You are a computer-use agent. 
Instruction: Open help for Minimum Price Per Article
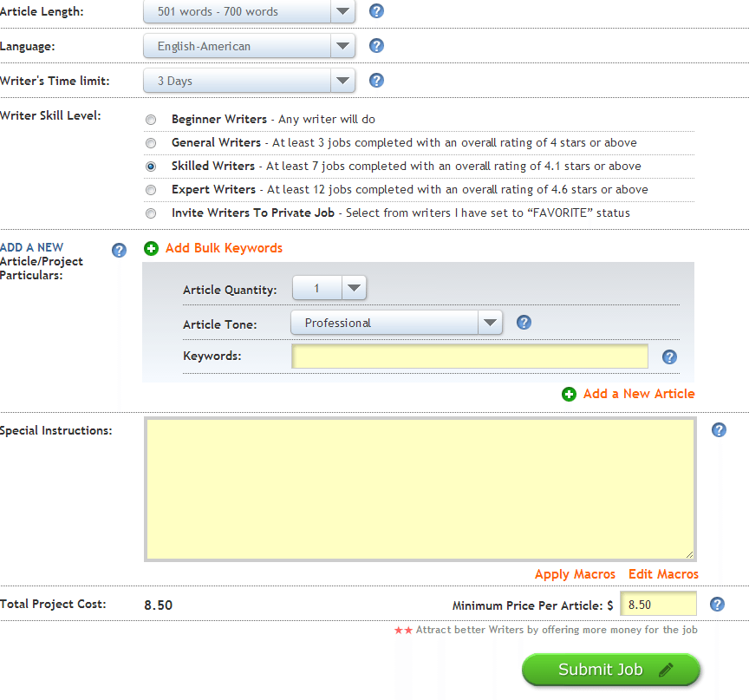tap(717, 605)
